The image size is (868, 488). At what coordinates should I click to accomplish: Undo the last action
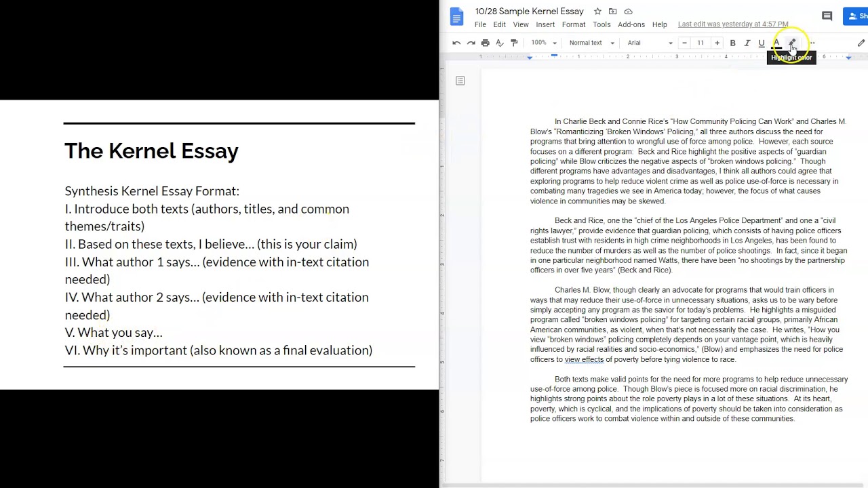tap(456, 43)
